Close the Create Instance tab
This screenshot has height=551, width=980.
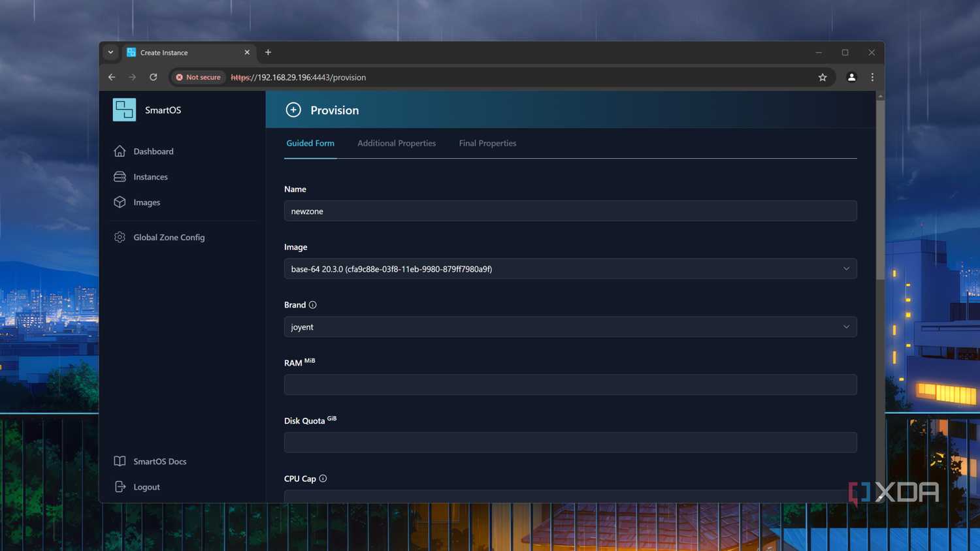247,52
